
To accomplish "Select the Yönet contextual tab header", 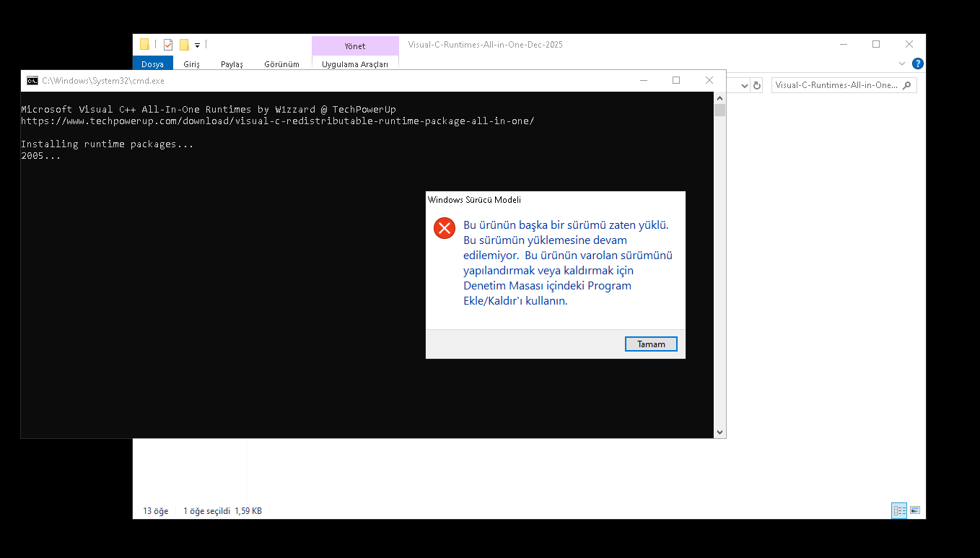I will [x=354, y=46].
